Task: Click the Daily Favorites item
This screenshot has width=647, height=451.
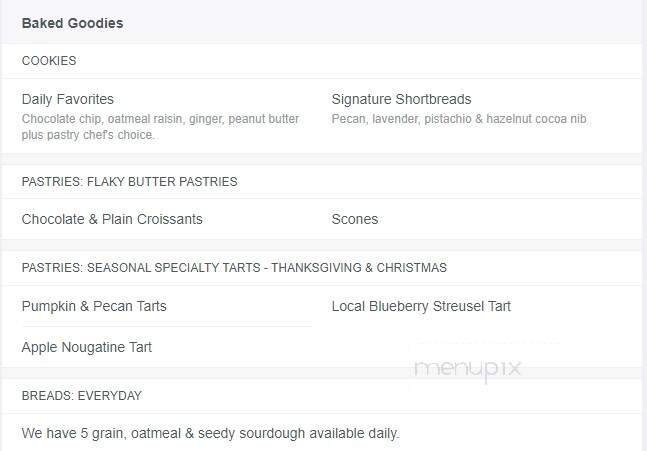Action: 68,99
